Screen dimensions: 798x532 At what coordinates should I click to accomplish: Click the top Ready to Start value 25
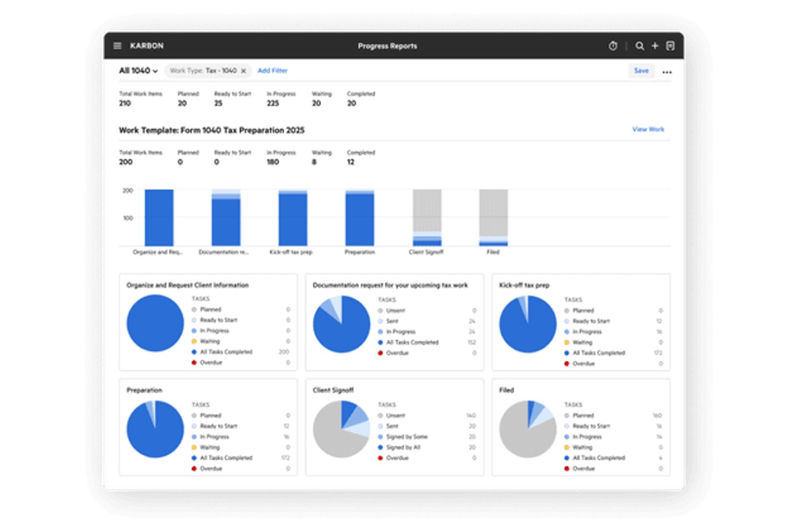point(218,103)
